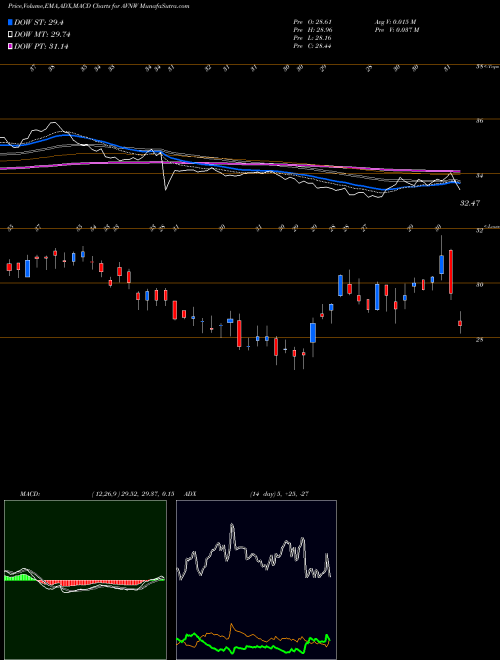Click the 'Avg V: 0.015 M' value

click(395, 22)
